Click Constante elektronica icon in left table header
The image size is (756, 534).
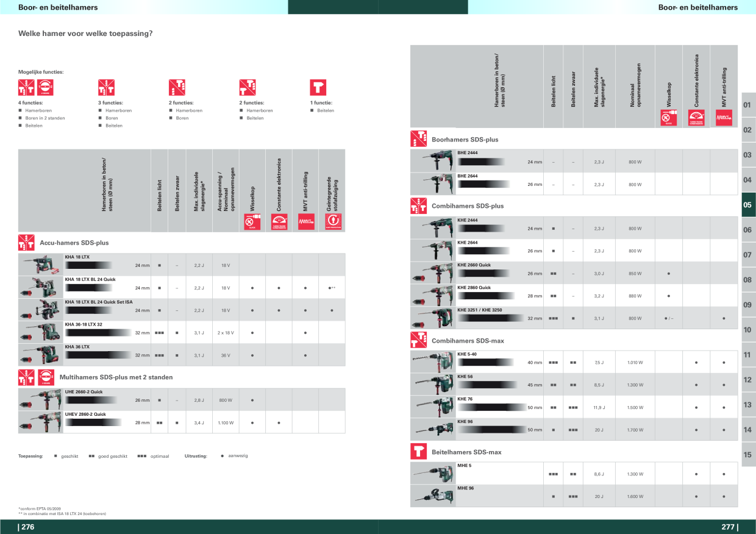pos(279,222)
